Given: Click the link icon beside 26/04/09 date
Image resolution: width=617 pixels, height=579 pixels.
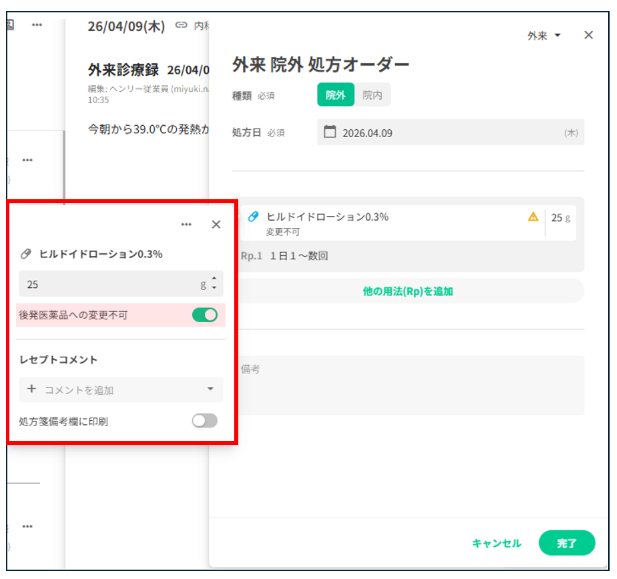Looking at the screenshot, I should (x=181, y=25).
